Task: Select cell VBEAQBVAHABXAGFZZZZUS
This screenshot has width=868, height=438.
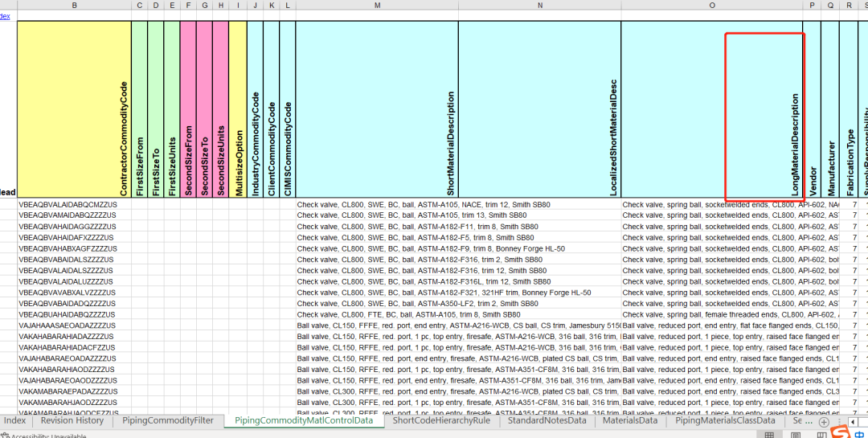Action: click(x=74, y=248)
